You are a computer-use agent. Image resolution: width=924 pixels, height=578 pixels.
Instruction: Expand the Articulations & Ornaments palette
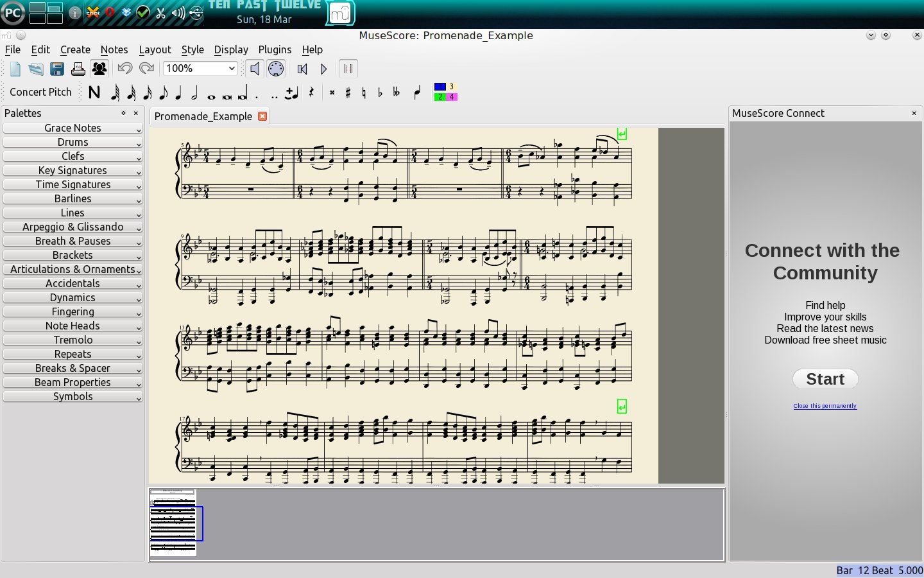[73, 270]
